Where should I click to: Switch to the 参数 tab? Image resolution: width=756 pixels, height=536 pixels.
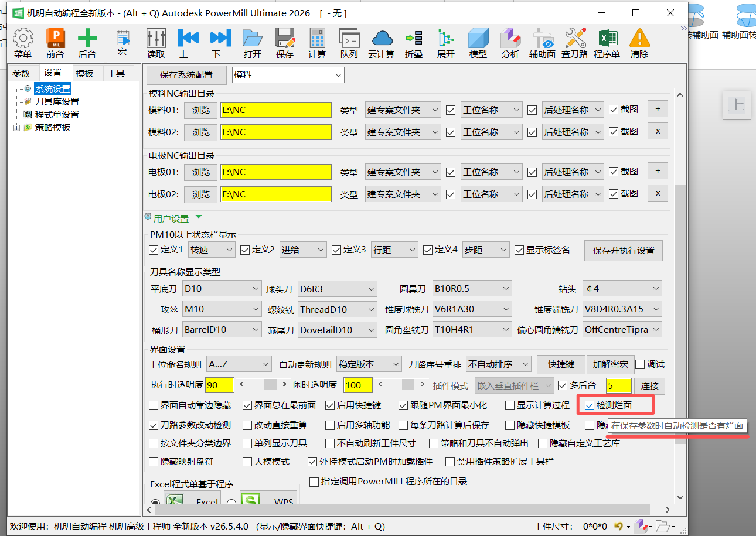pos(21,73)
